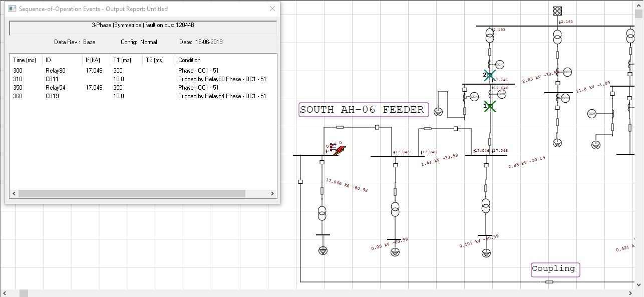
Task: Select the OCR relay beside the teal marker 2
Action: pyautogui.click(x=499, y=65)
